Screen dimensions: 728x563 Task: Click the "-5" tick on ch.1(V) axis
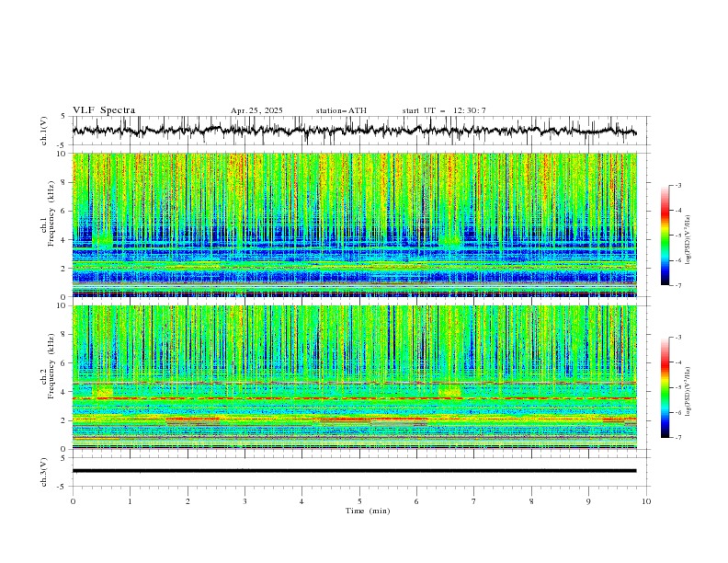coord(63,145)
